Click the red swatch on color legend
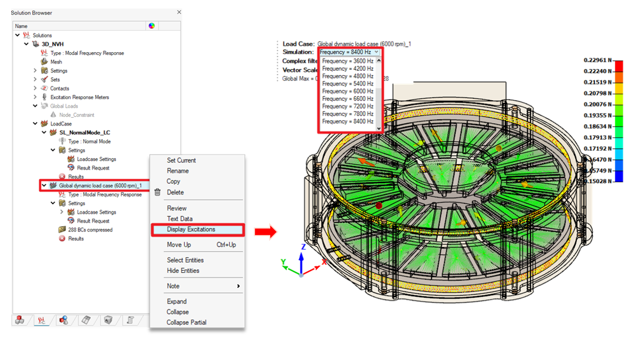This screenshot has width=644, height=342. tap(619, 66)
